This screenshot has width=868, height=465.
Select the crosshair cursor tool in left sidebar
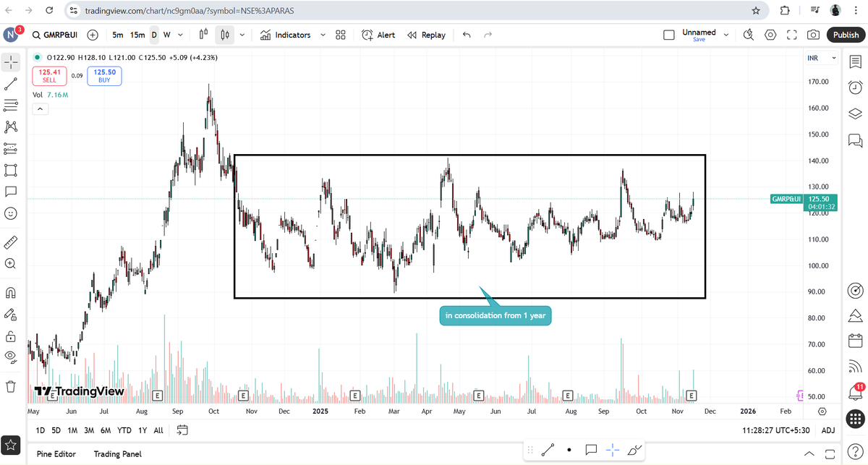click(11, 62)
